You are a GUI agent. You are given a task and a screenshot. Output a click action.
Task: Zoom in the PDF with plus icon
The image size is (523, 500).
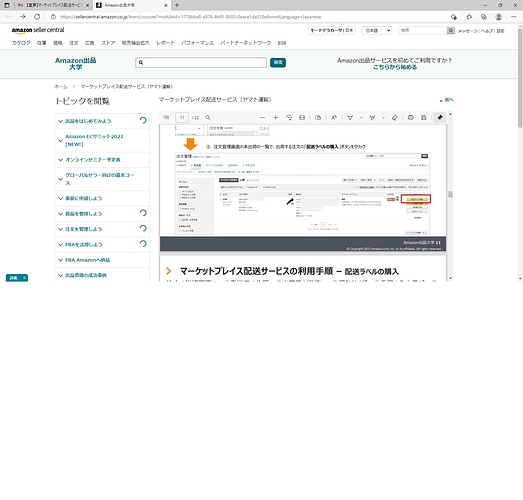pos(276,118)
